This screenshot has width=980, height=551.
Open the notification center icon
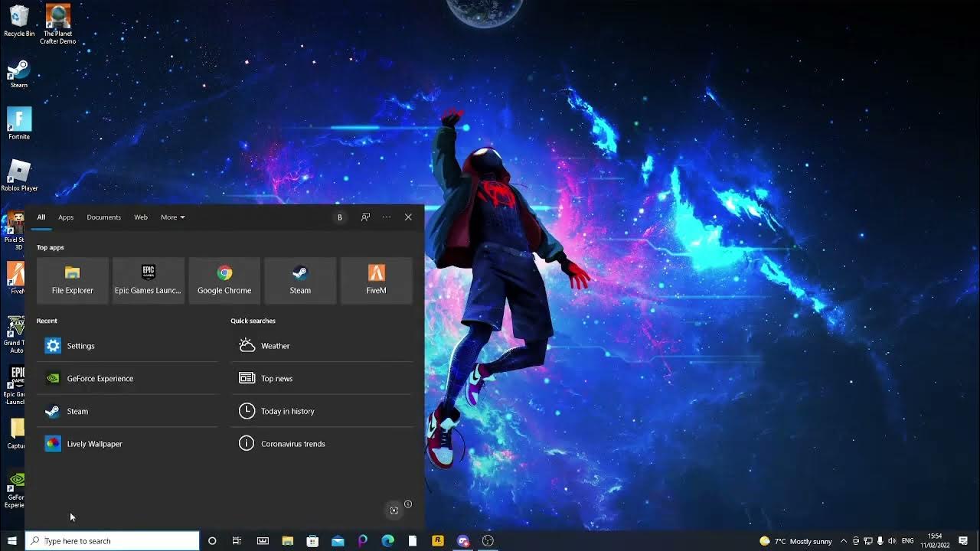(963, 541)
